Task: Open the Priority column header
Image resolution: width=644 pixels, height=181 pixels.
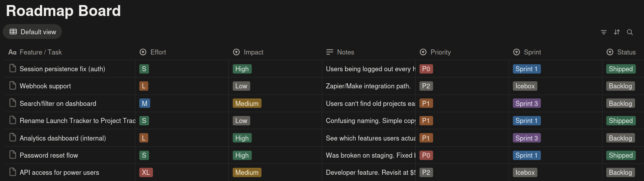Action: 435,52
